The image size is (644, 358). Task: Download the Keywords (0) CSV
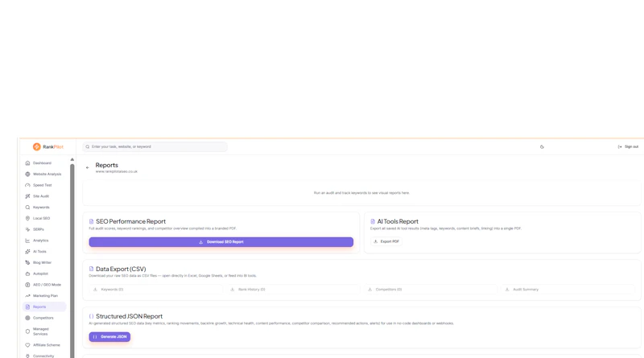(x=155, y=290)
